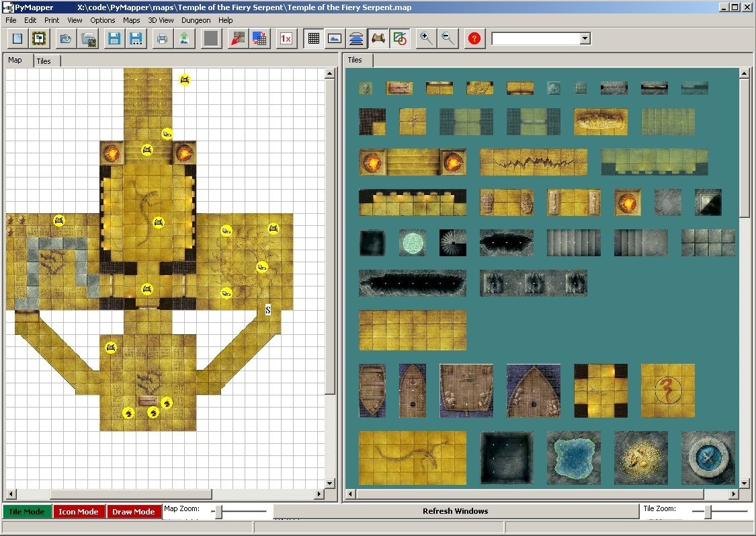Click the New map blank page icon

point(18,38)
